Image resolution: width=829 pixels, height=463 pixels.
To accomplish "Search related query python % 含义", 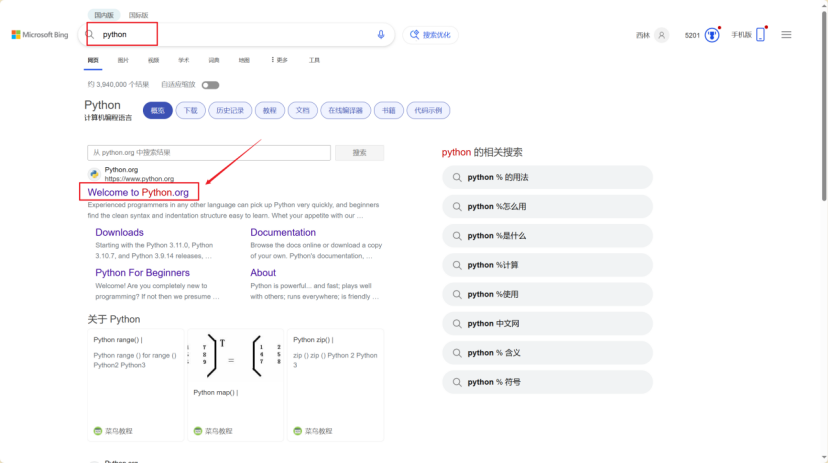I will tap(548, 353).
